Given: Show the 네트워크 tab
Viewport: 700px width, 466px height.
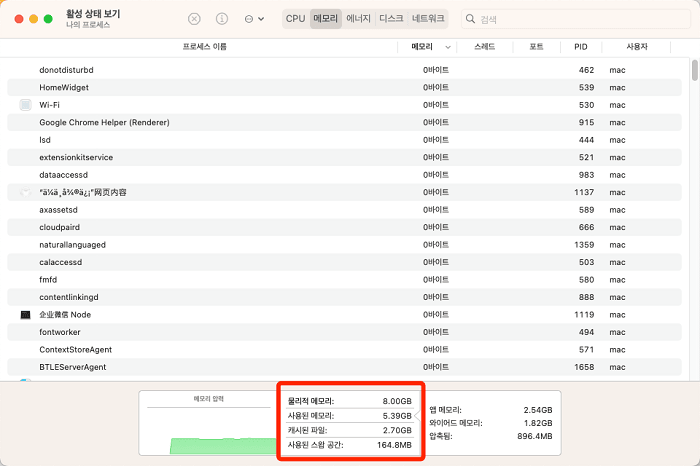Looking at the screenshot, I should (428, 19).
